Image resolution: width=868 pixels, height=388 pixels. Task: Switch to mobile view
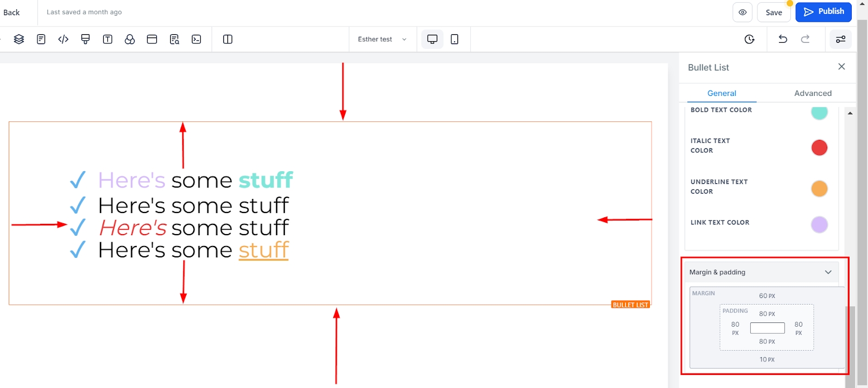[x=455, y=39]
